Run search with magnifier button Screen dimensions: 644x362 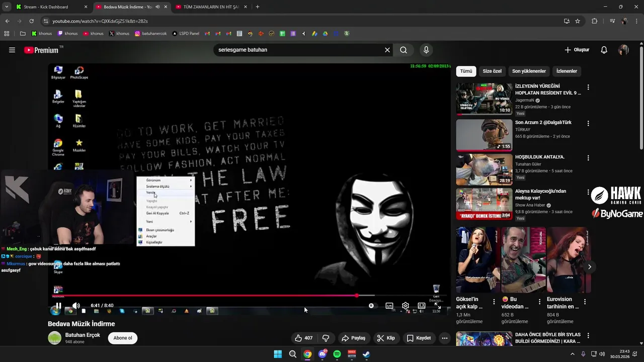tap(404, 50)
